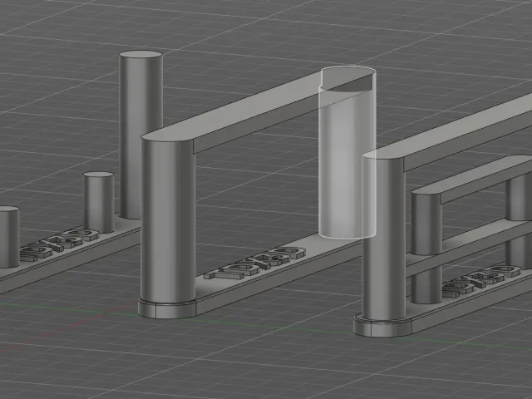Select the short small cylinder on left base

click(x=98, y=202)
